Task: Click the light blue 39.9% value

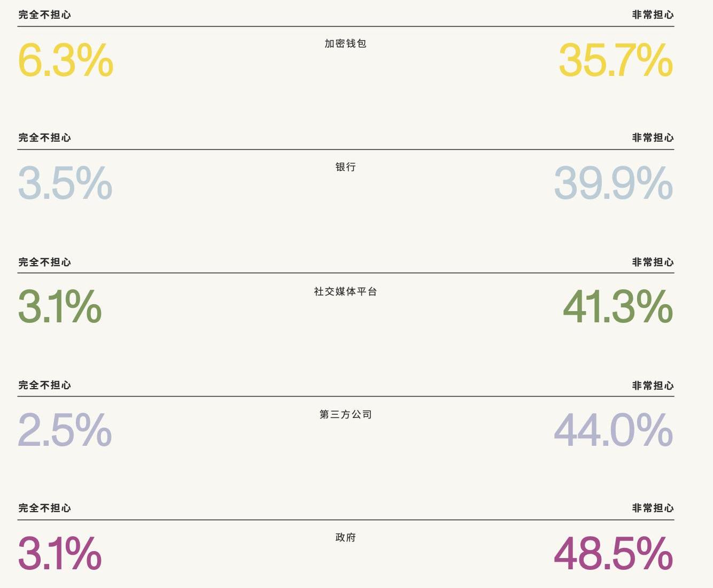Action: pyautogui.click(x=613, y=183)
